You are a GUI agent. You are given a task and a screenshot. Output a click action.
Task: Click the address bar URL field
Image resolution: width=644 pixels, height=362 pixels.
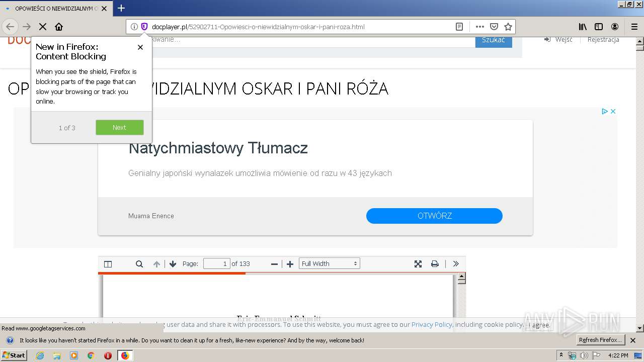click(x=302, y=27)
